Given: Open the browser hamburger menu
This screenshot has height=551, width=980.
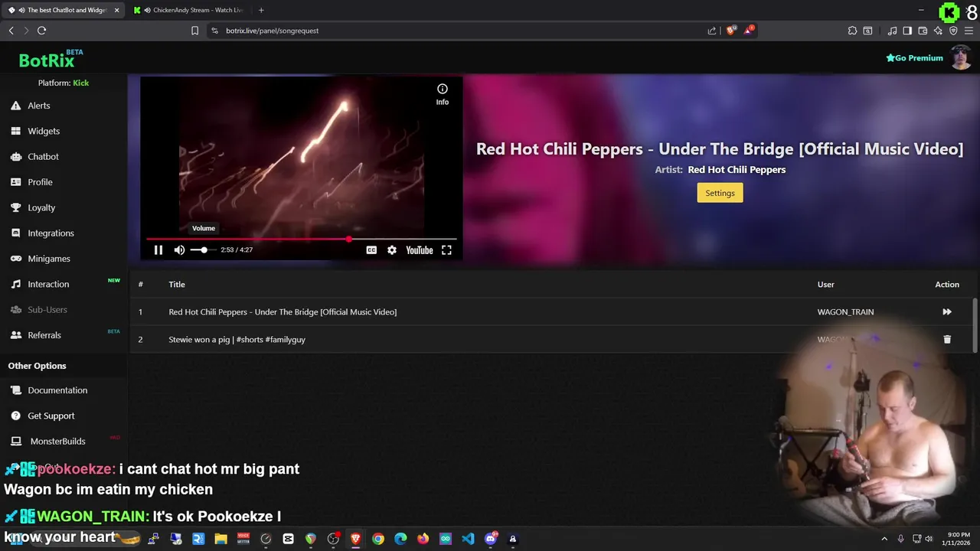Looking at the screenshot, I should 969,31.
